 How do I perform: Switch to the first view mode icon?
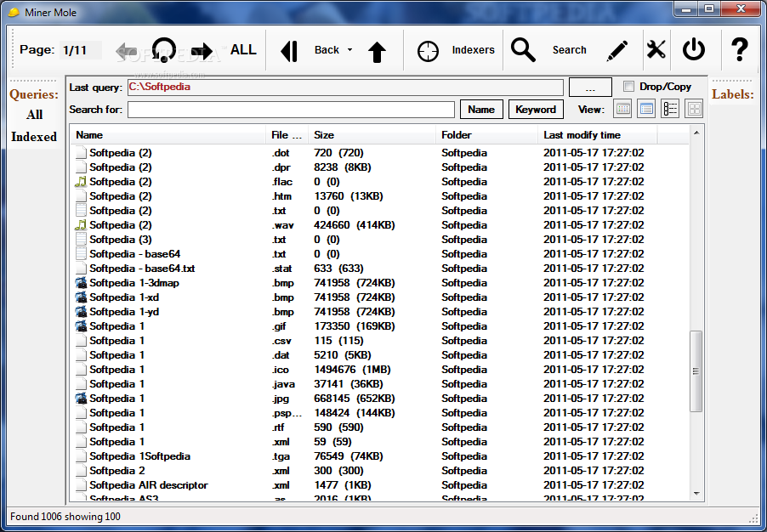click(622, 109)
